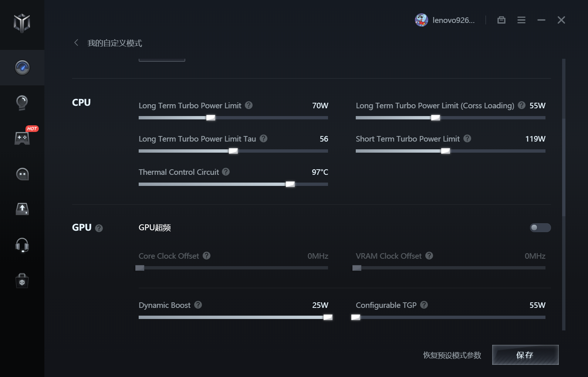Open the HOT game controller sidebar icon
This screenshot has height=377, width=588.
tap(22, 138)
